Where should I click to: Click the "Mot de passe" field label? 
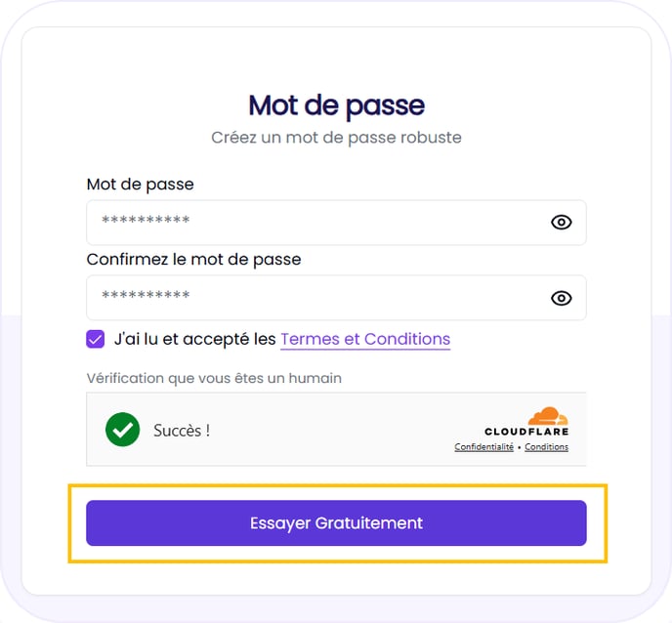tap(140, 184)
